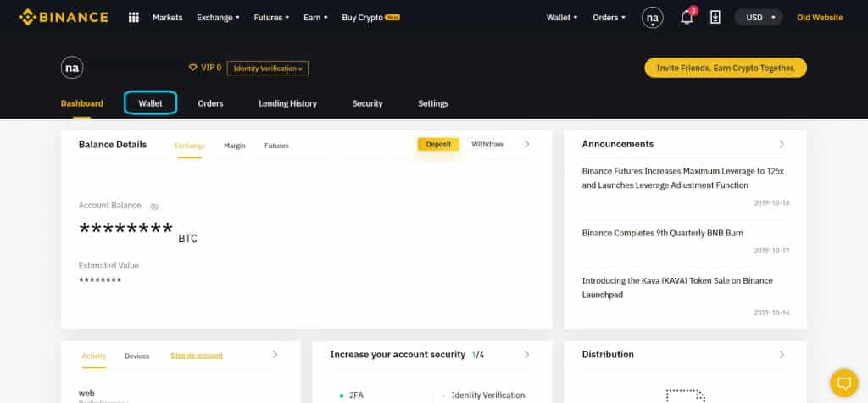Image resolution: width=868 pixels, height=403 pixels.
Task: Click the VIP 0 diamond badge
Action: click(x=205, y=68)
